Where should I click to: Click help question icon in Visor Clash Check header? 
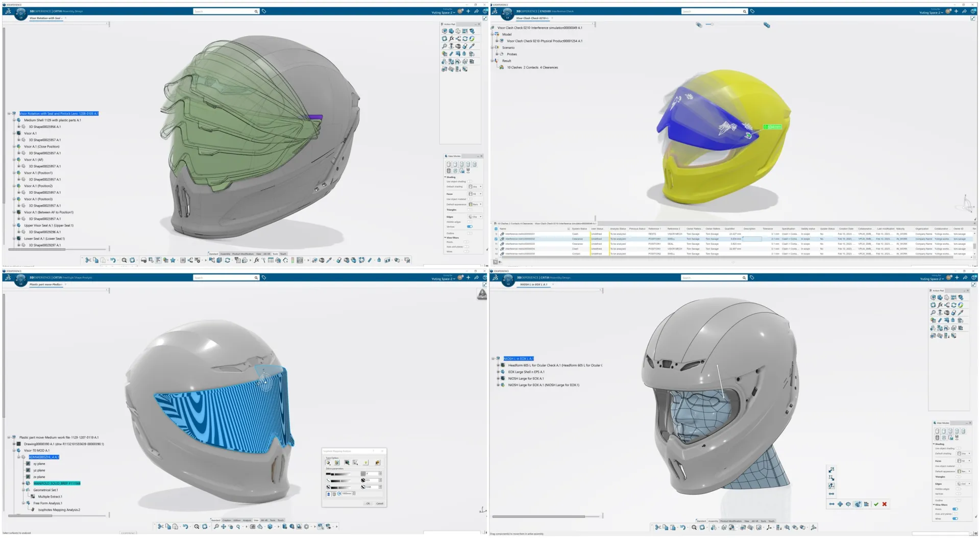pyautogui.click(x=974, y=11)
